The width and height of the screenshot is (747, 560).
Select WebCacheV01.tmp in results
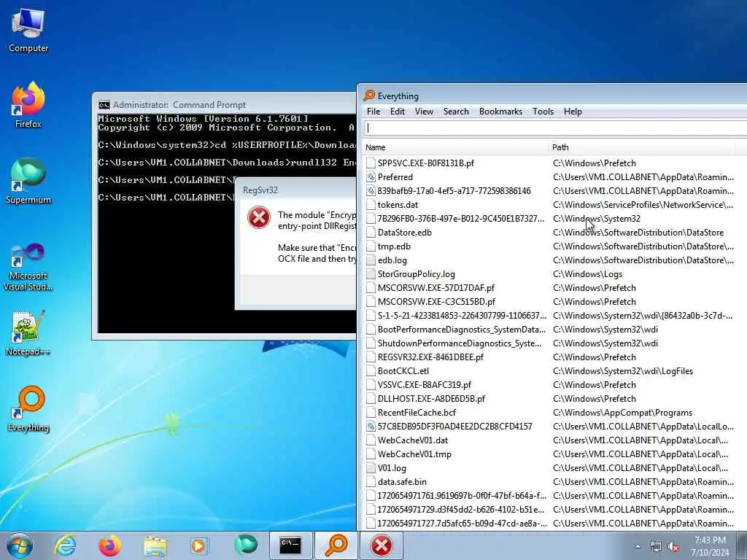[554, 454]
